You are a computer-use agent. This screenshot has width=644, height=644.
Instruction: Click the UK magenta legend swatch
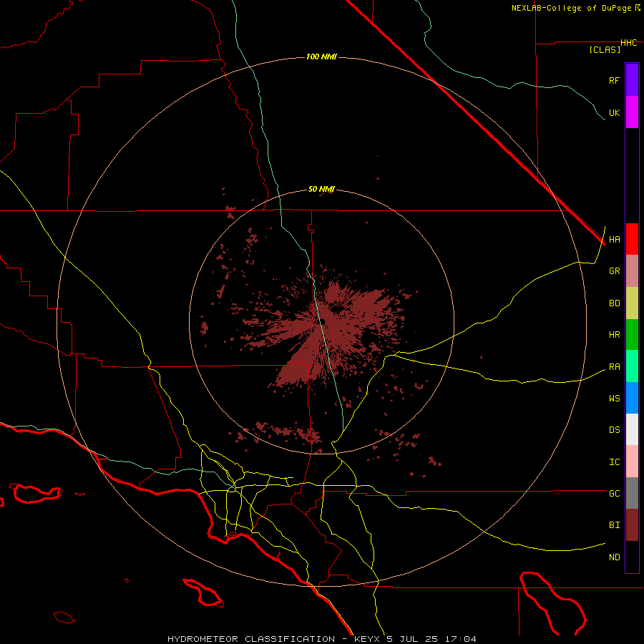click(632, 112)
